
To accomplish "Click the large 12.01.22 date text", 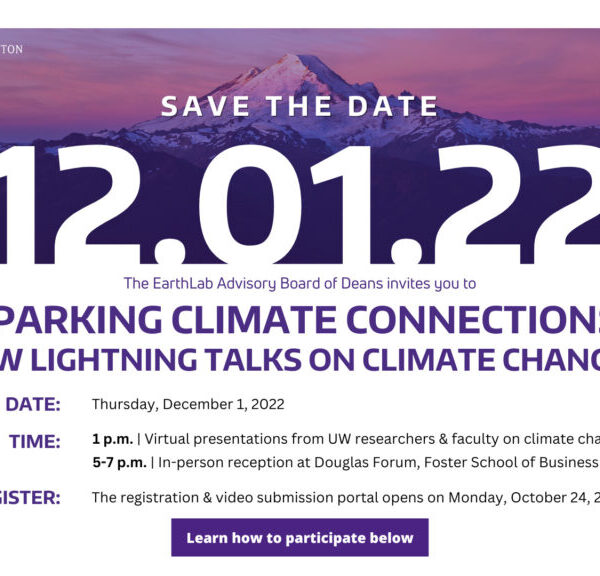I will (x=300, y=200).
